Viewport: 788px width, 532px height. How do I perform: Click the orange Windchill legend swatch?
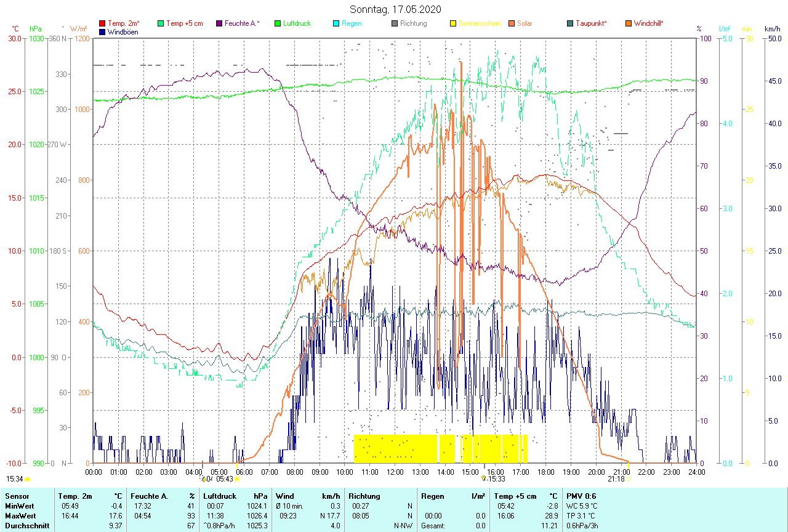629,23
